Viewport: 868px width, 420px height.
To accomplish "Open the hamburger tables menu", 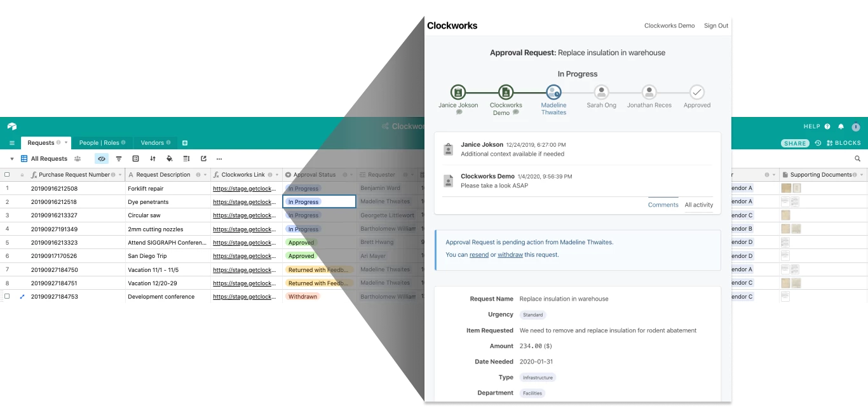I will pyautogui.click(x=11, y=143).
